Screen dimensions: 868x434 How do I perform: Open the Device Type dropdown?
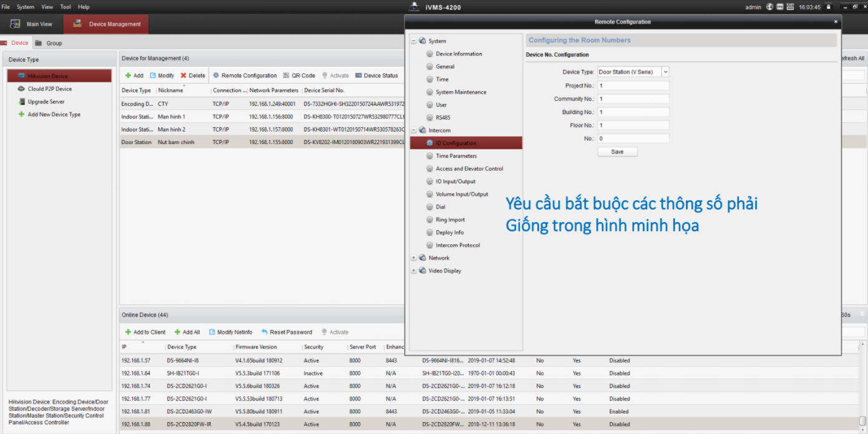point(665,72)
